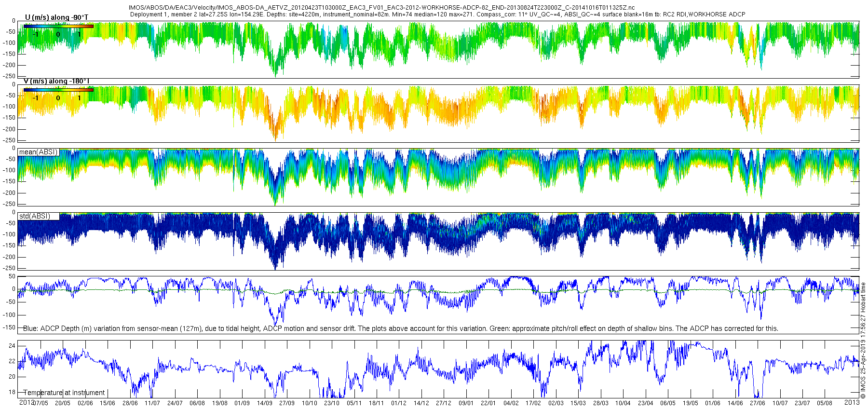Screen dimensions: 868x410
Task: Click the '50' tick on depth variation axis
Action: click(x=13, y=277)
